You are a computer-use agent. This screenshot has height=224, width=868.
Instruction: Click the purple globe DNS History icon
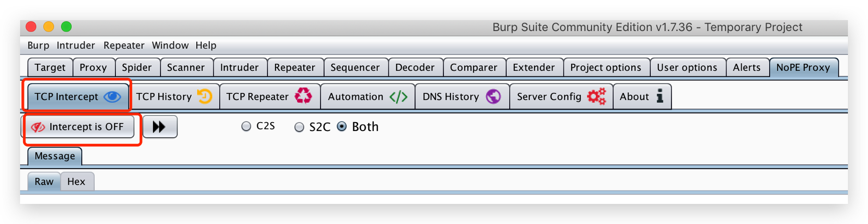point(493,96)
